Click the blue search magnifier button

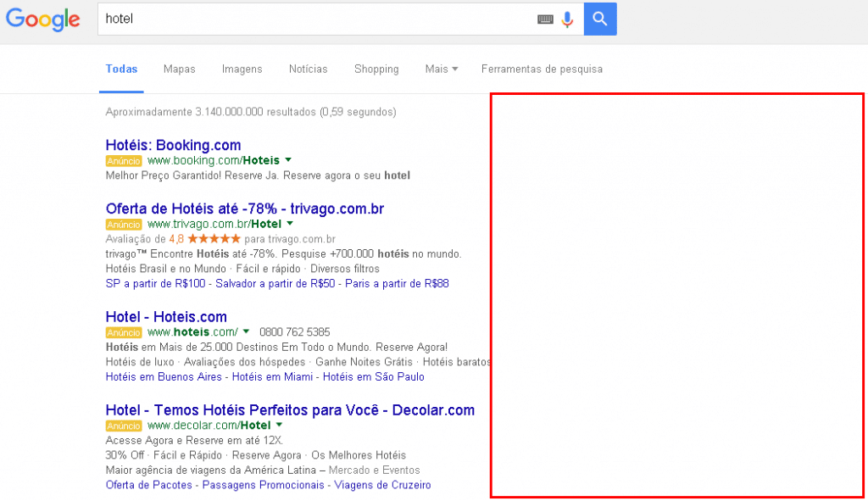[x=600, y=19]
